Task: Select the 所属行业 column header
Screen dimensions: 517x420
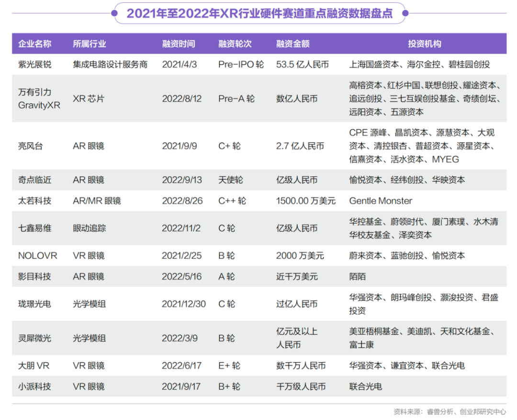Action: point(89,44)
